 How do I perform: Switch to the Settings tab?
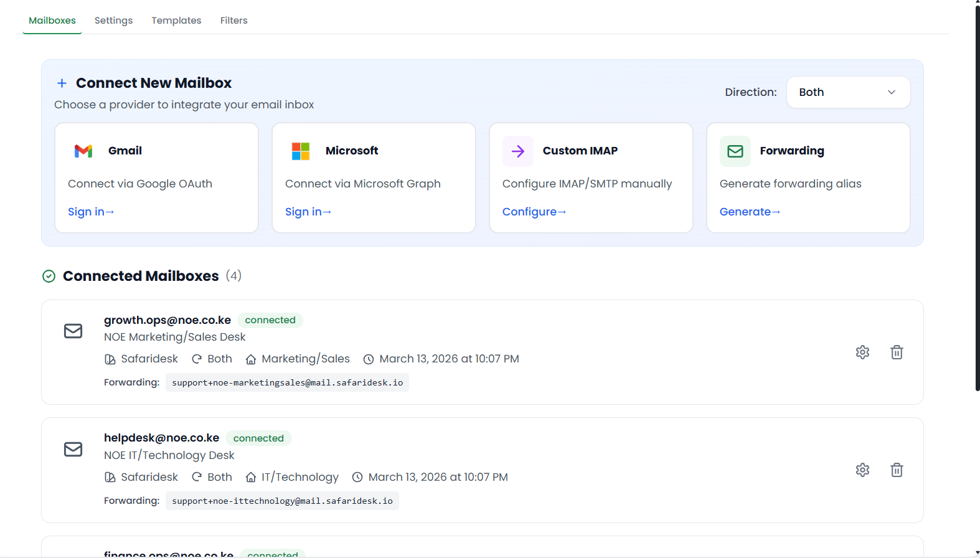113,21
